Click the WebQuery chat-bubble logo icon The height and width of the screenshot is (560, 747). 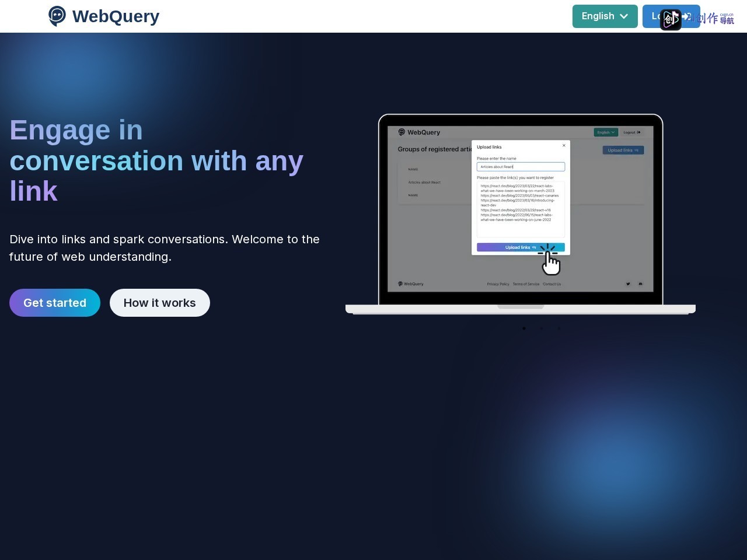[57, 16]
